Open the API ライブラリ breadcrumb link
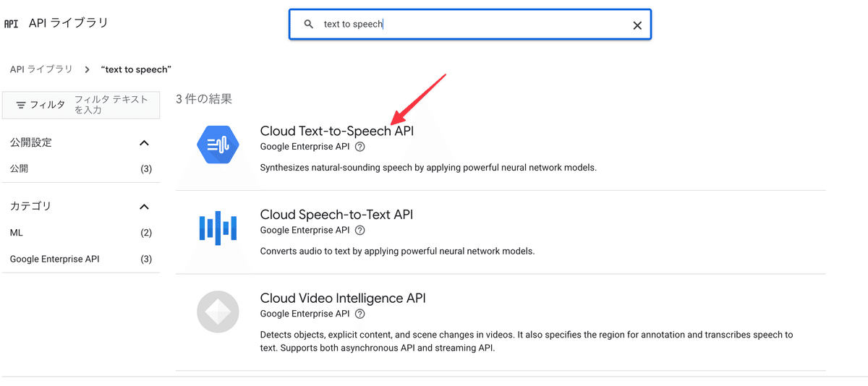The width and height of the screenshot is (868, 386). 41,69
